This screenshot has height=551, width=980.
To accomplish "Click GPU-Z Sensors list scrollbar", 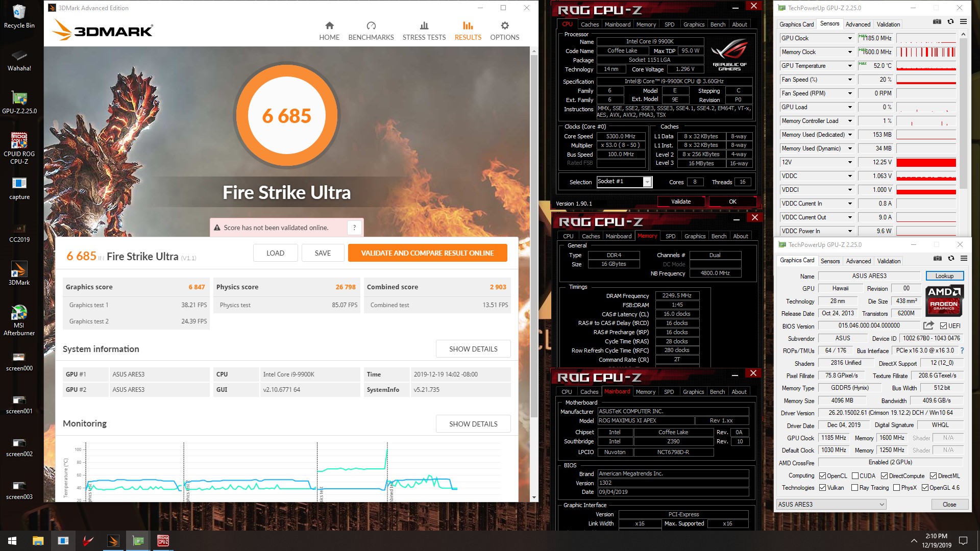I will pos(963,112).
